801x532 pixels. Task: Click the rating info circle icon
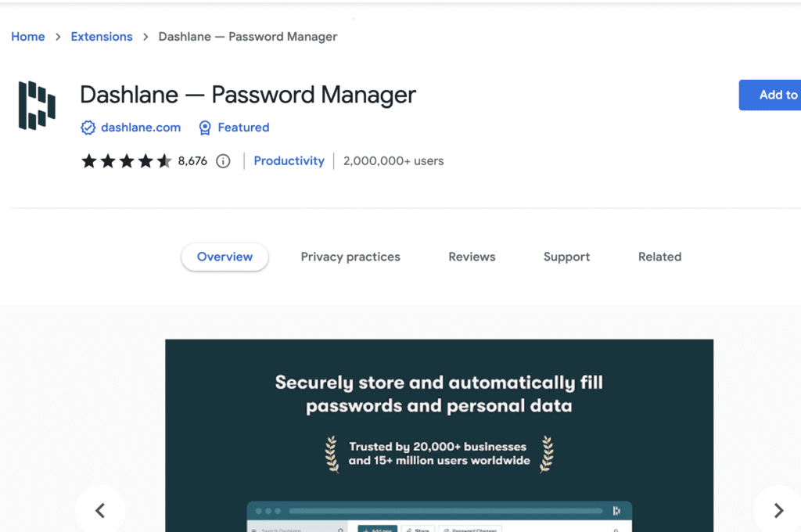[223, 161]
